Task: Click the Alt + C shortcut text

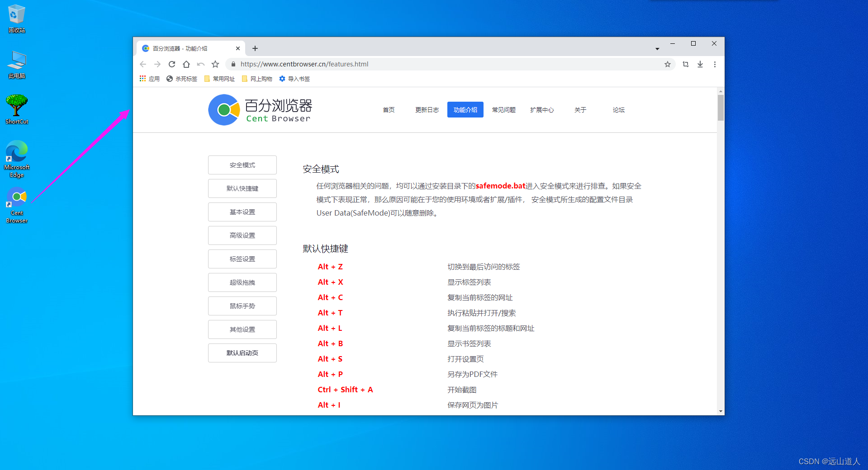Action: coord(330,297)
